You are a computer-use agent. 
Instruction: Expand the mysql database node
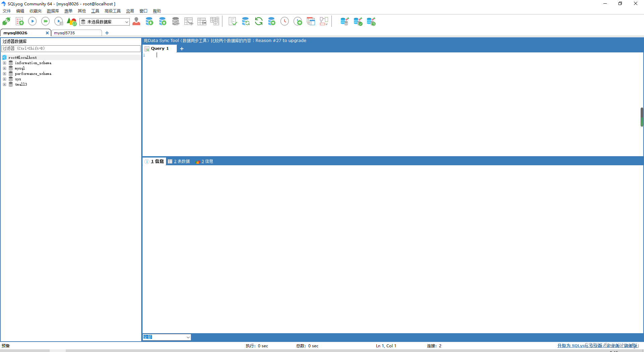4,69
